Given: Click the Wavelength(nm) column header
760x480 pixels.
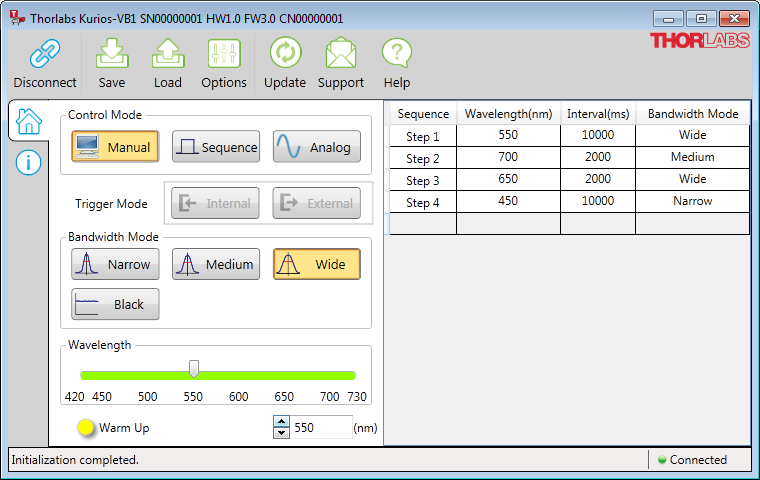Looking at the screenshot, I should [x=508, y=114].
